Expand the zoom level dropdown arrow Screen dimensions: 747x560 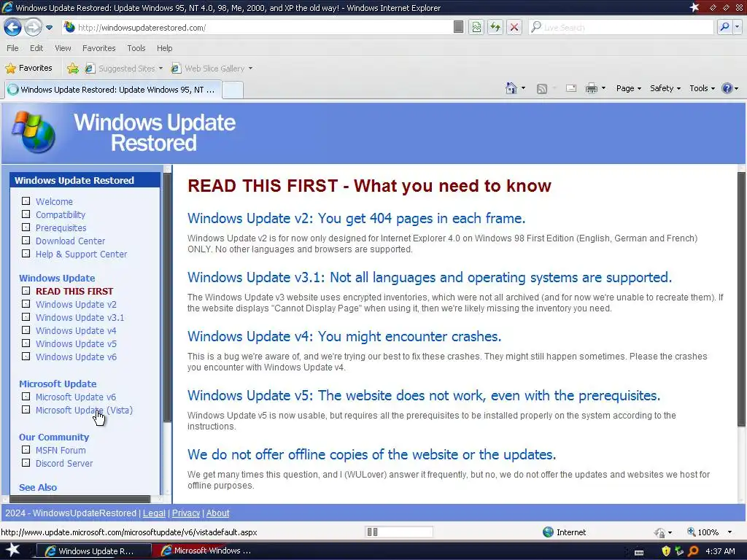729,532
